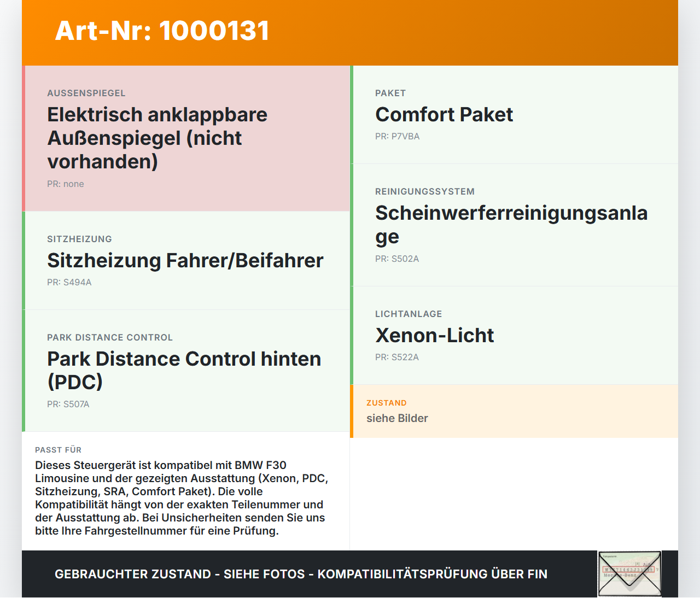The image size is (700, 598).
Task: Click the PR: S494A code
Action: (x=69, y=282)
